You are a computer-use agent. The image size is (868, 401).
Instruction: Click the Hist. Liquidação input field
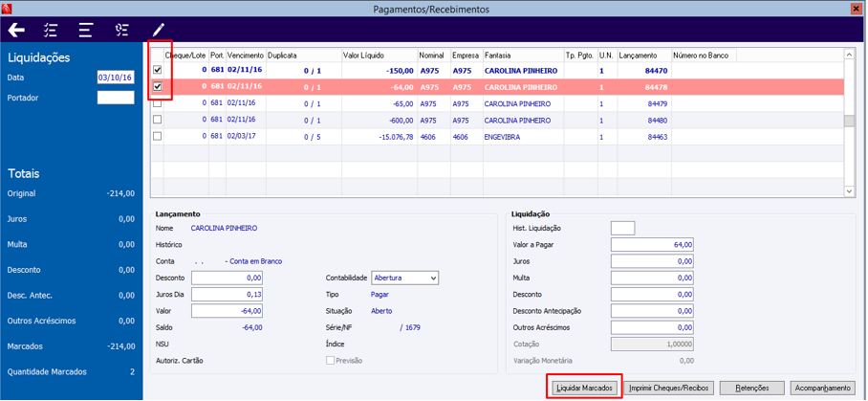coord(622,228)
